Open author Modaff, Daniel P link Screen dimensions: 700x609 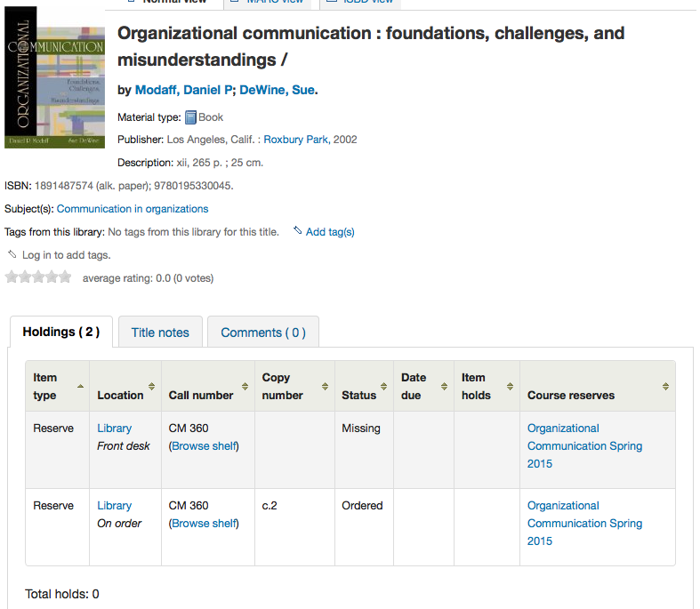click(183, 90)
